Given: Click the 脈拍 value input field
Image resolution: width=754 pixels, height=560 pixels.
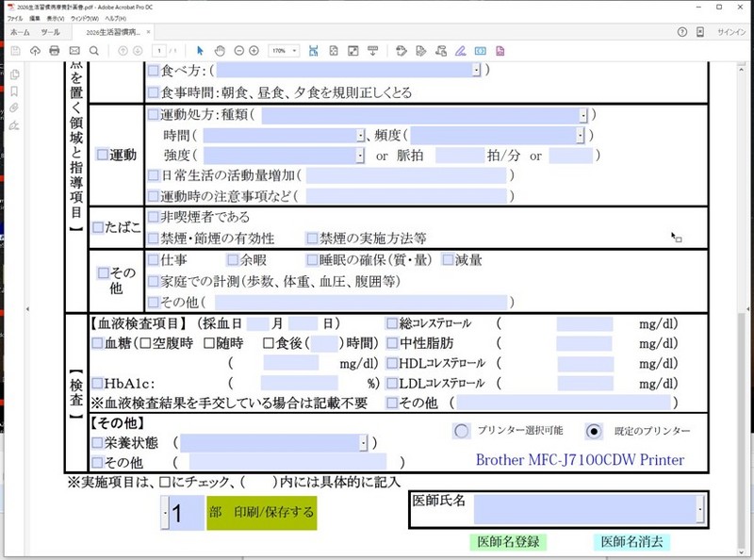Looking at the screenshot, I should tap(460, 156).
